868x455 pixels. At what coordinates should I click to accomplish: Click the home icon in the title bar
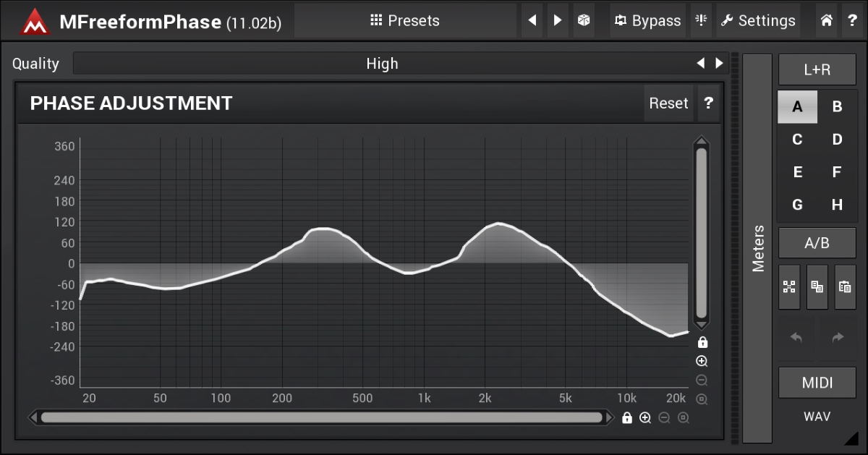(x=827, y=20)
